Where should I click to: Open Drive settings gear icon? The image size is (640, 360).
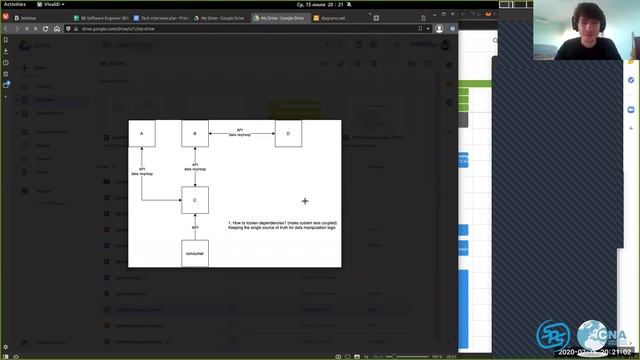pos(373,44)
